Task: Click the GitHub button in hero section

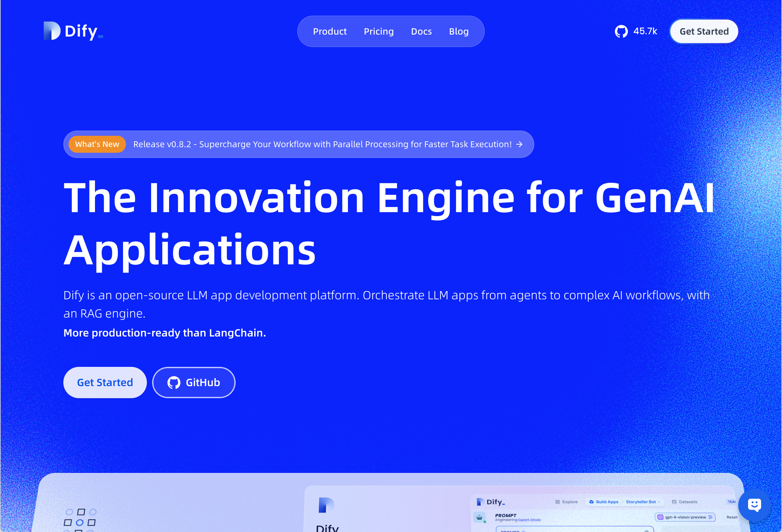Action: [194, 383]
